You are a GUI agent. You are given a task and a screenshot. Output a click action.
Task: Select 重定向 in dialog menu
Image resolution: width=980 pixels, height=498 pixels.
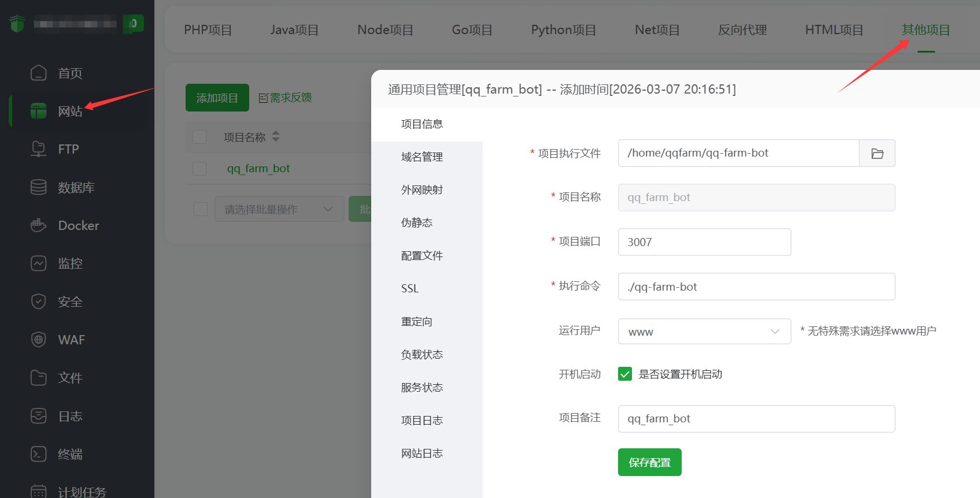click(x=427, y=322)
